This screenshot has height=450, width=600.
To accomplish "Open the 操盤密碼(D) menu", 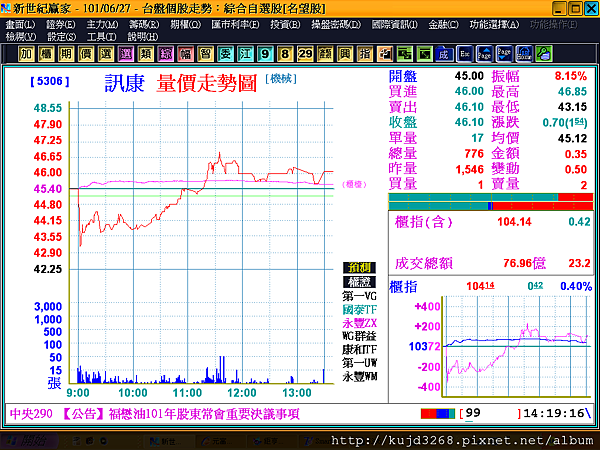I will tap(336, 25).
